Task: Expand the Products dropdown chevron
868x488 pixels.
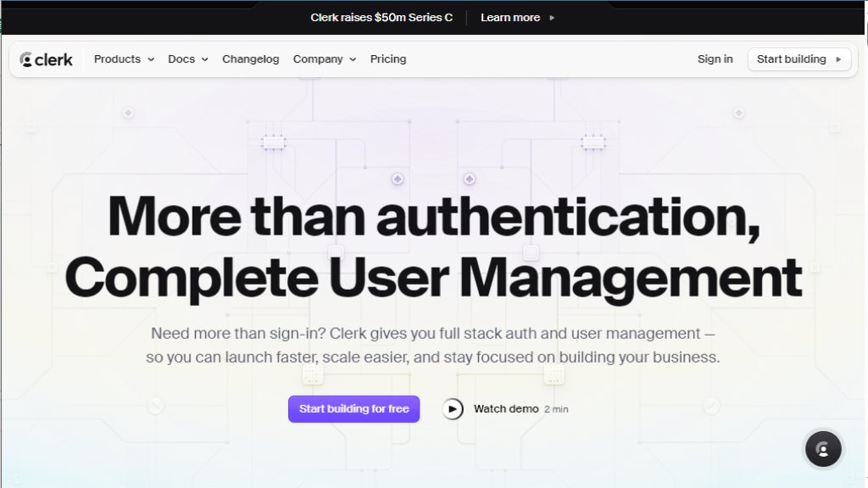Action: (x=151, y=60)
